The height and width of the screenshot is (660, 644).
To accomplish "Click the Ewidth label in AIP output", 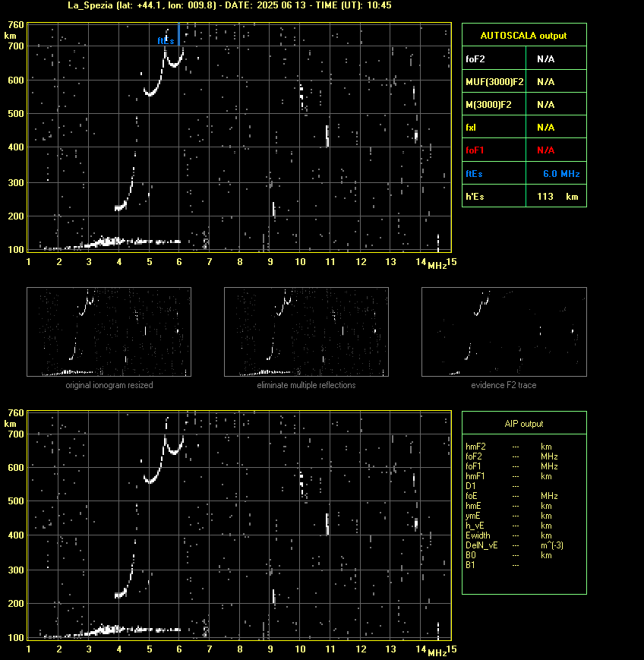I will click(x=478, y=535).
